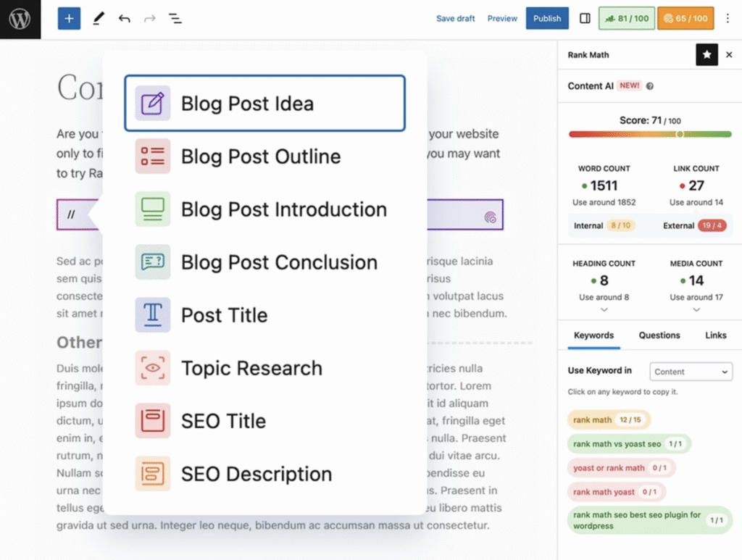This screenshot has width=742, height=560.
Task: Copy the rank math keyword pill
Action: tap(609, 419)
